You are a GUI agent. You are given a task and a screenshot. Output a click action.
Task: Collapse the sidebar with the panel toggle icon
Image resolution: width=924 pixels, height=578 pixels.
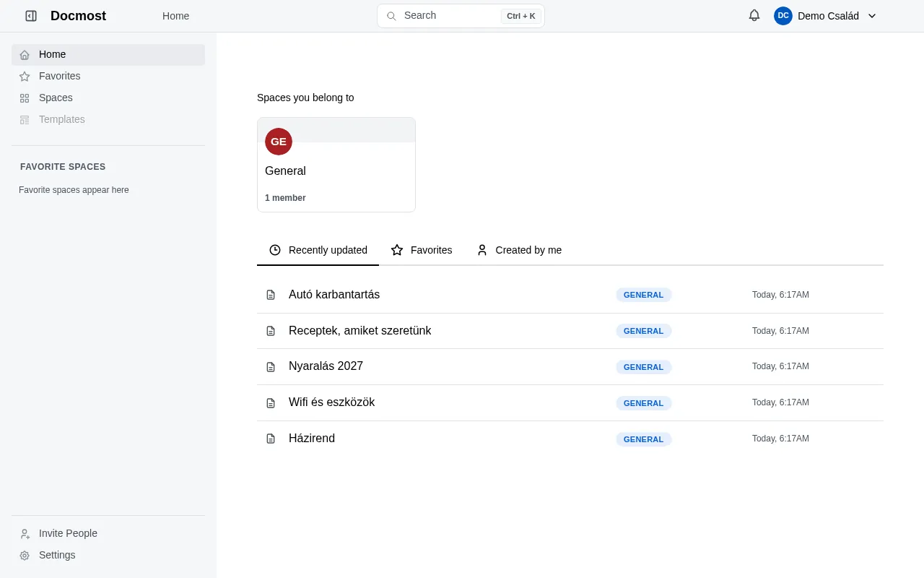click(x=31, y=16)
